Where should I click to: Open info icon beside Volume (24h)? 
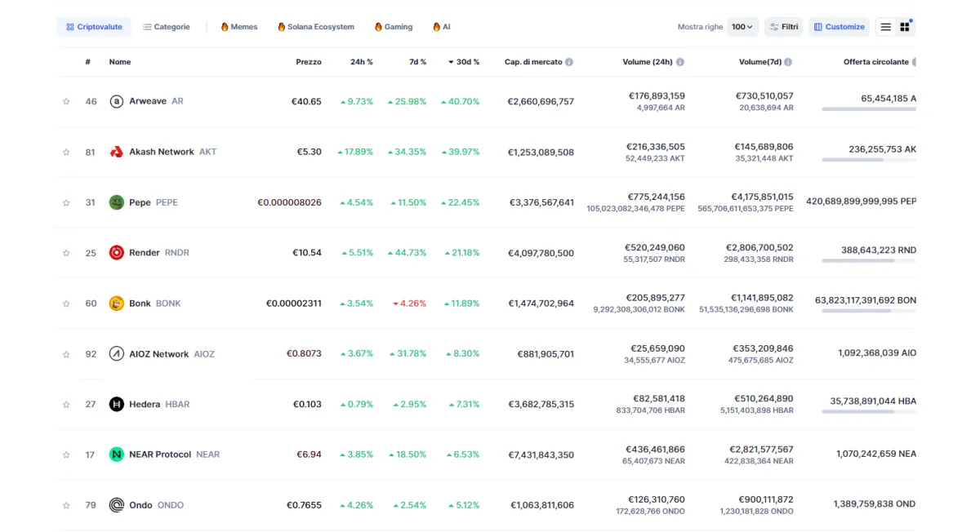point(680,62)
